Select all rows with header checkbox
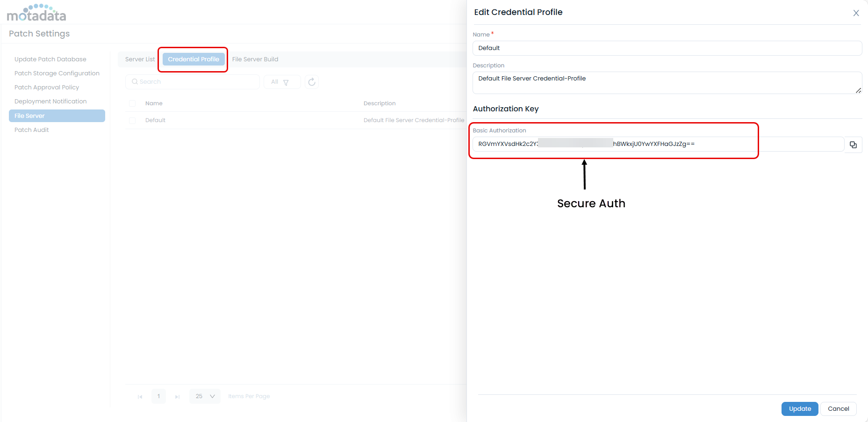868x422 pixels. coord(132,103)
